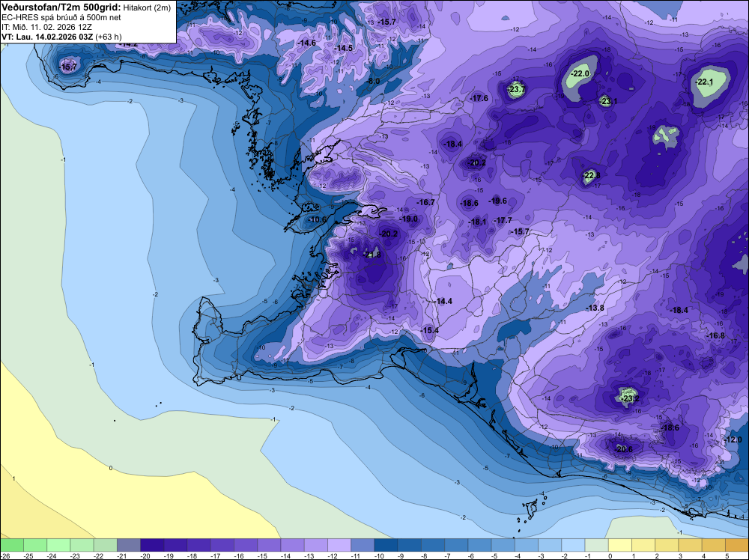The image size is (749, 560).
Task: Click the -16.8 temperature label
Action: (x=715, y=336)
